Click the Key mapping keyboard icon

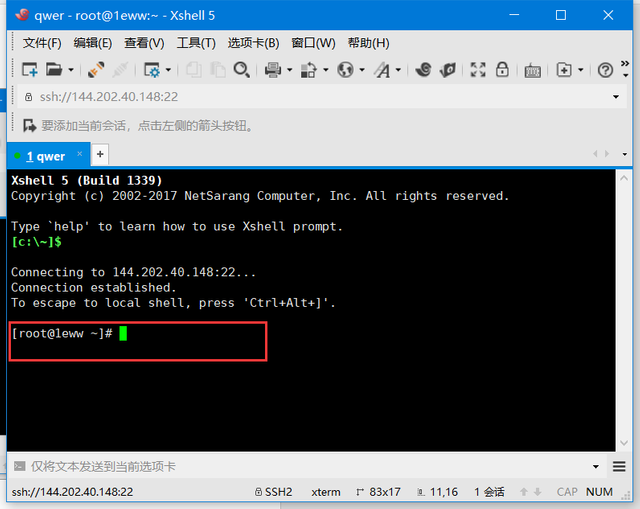(x=533, y=71)
